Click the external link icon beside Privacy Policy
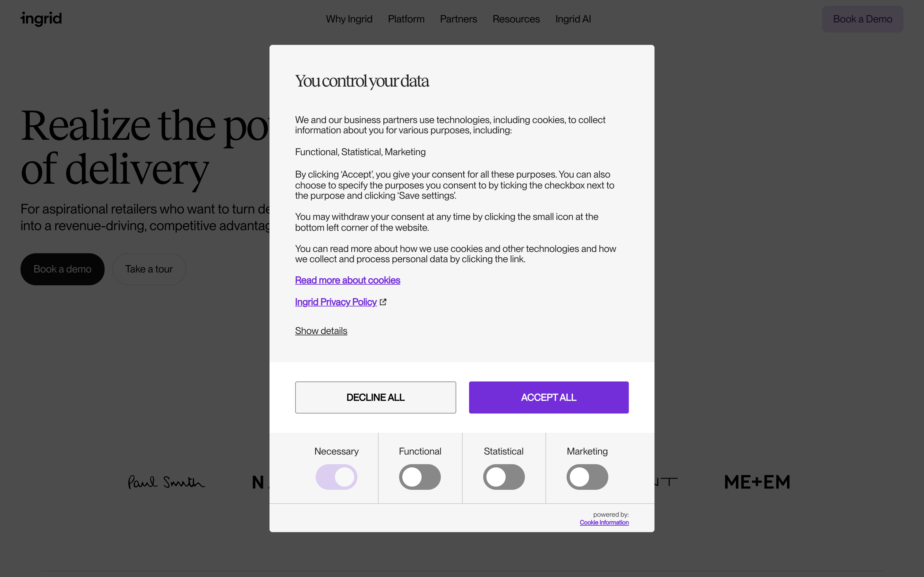This screenshot has height=577, width=924. pos(383,302)
